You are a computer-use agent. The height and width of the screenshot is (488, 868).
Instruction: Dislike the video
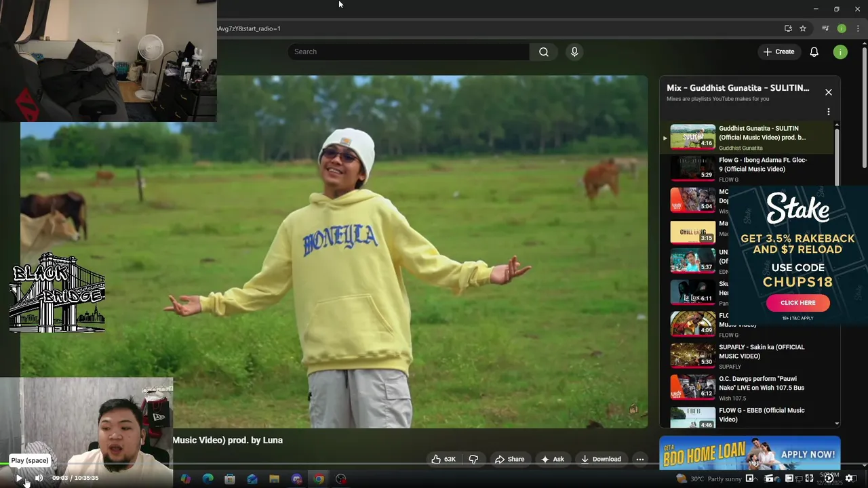(473, 459)
